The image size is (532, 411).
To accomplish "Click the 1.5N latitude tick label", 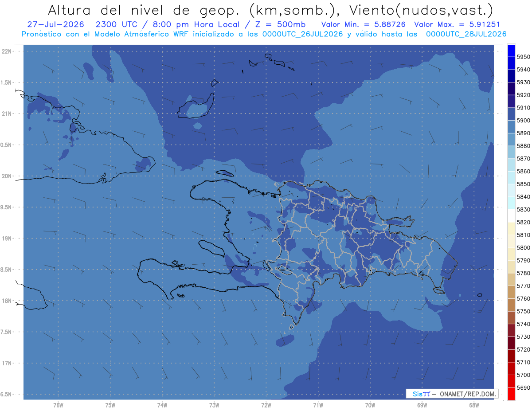I will click(x=7, y=82).
